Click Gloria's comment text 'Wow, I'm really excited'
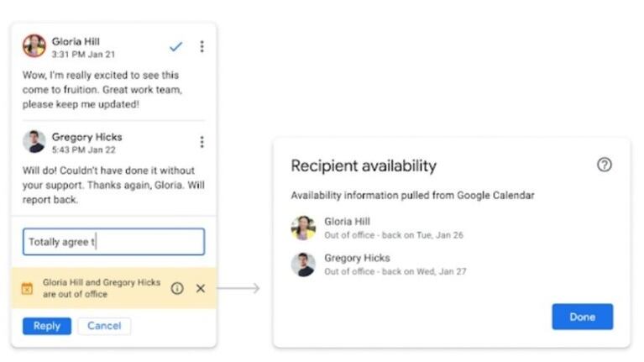The image size is (644, 362). 102,90
